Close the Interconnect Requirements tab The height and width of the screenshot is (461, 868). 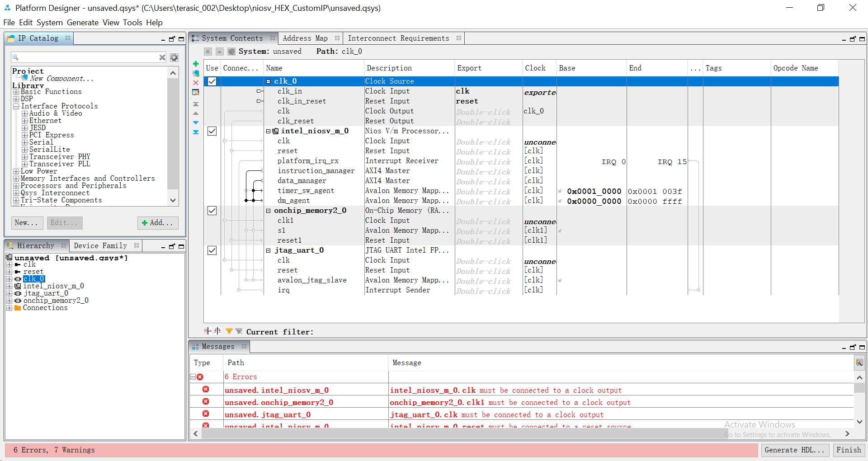pos(459,38)
